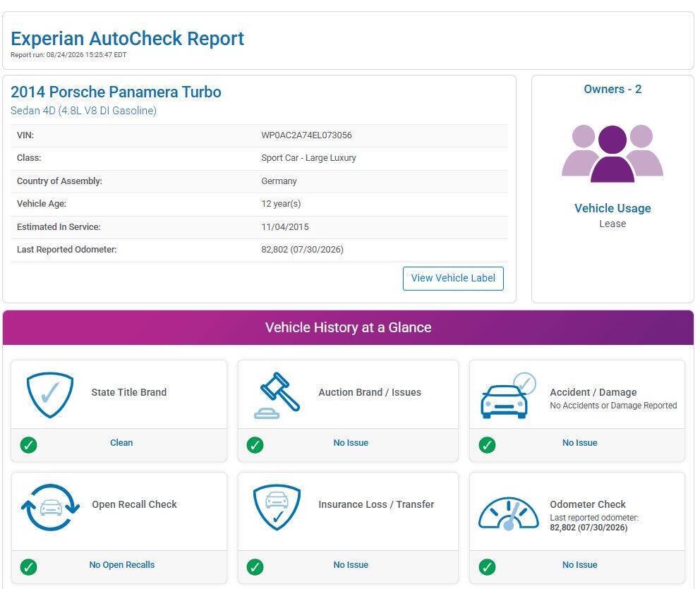This screenshot has height=589, width=700.
Task: Click the Insurance Loss / Transfer label
Action: 376,504
